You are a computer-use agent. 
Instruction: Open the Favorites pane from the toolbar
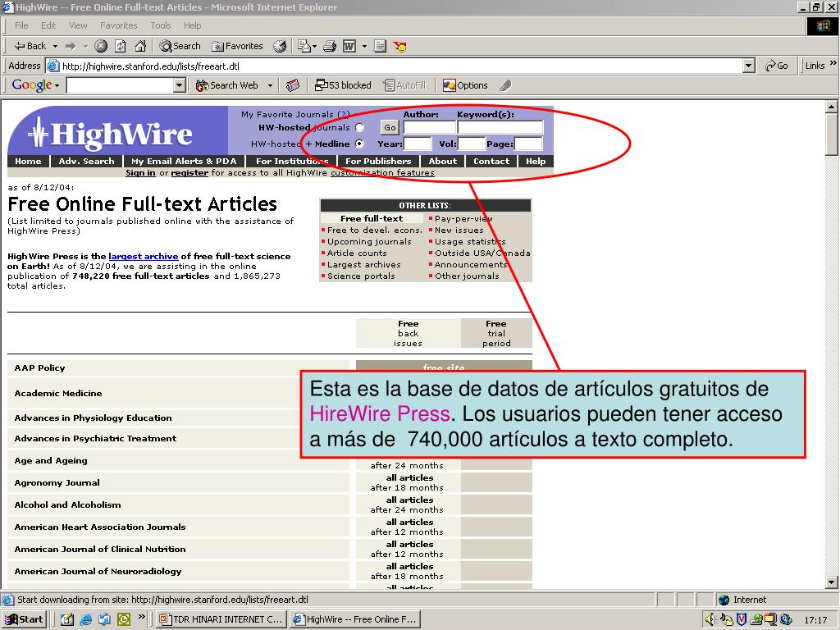click(x=237, y=46)
